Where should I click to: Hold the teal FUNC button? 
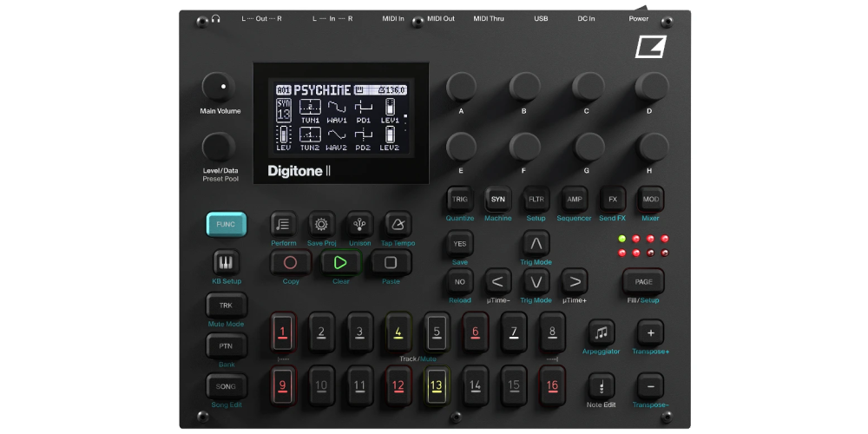pos(227,224)
